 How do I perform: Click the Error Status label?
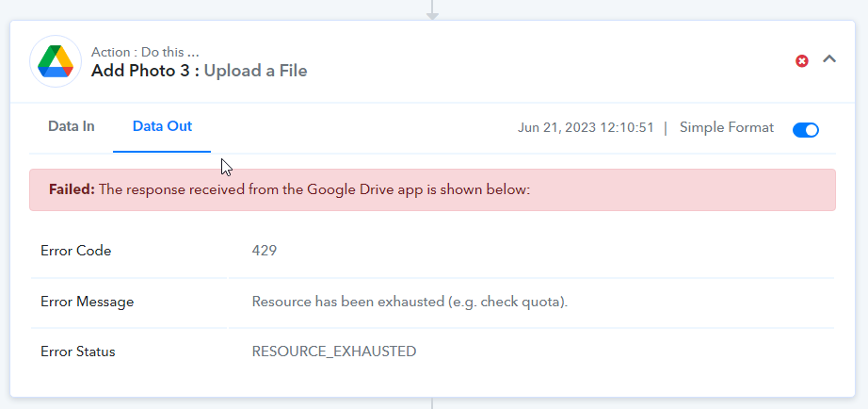click(x=77, y=352)
